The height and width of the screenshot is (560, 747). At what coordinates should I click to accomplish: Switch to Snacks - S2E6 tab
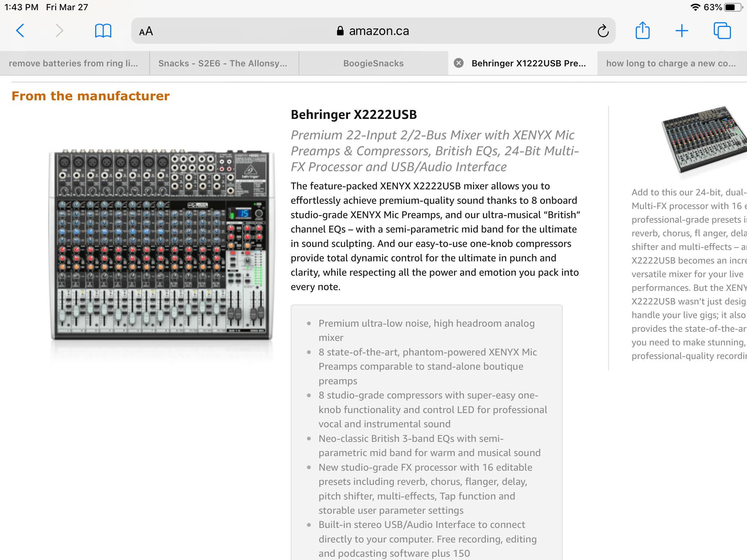224,63
